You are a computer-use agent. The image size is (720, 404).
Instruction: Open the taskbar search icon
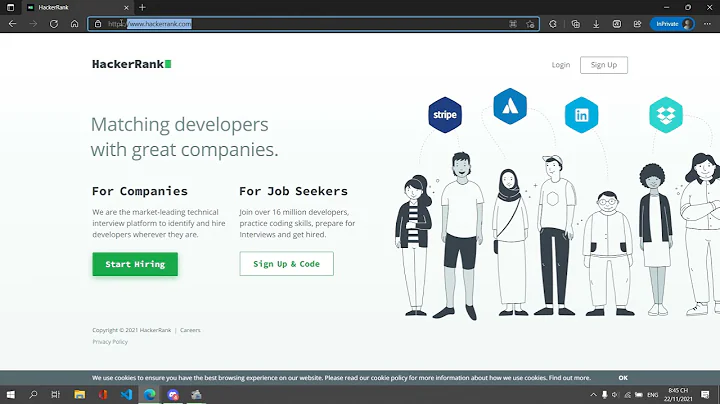33,394
